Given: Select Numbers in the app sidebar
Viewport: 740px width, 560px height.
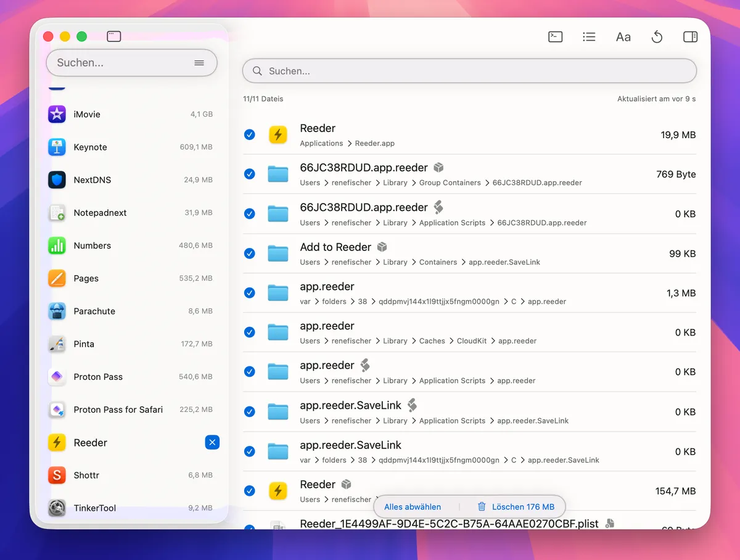Looking at the screenshot, I should pyautogui.click(x=92, y=245).
